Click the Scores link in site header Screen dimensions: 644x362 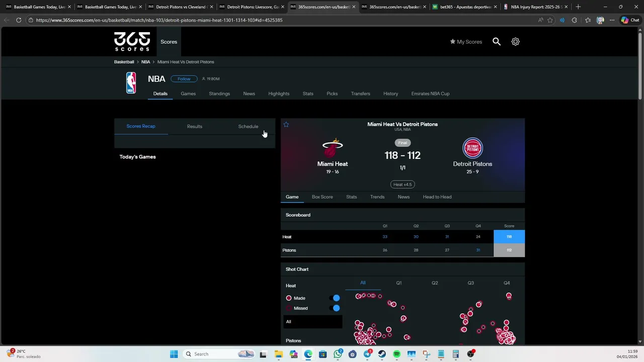[169, 42]
